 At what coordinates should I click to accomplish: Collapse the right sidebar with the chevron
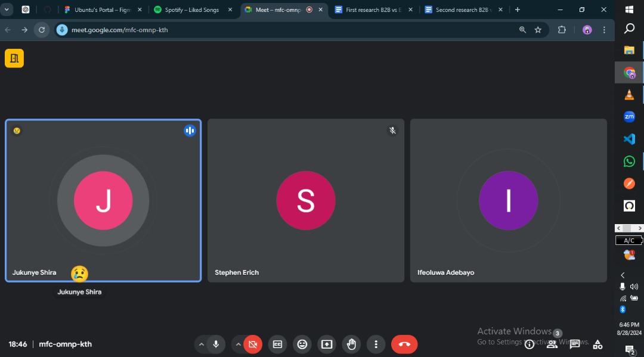pos(622,275)
